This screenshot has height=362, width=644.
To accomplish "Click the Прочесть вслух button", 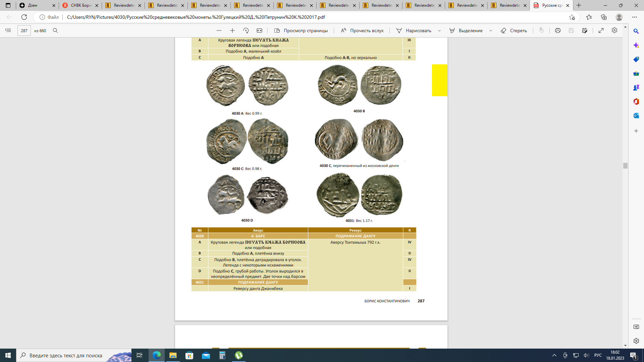I will click(x=362, y=31).
